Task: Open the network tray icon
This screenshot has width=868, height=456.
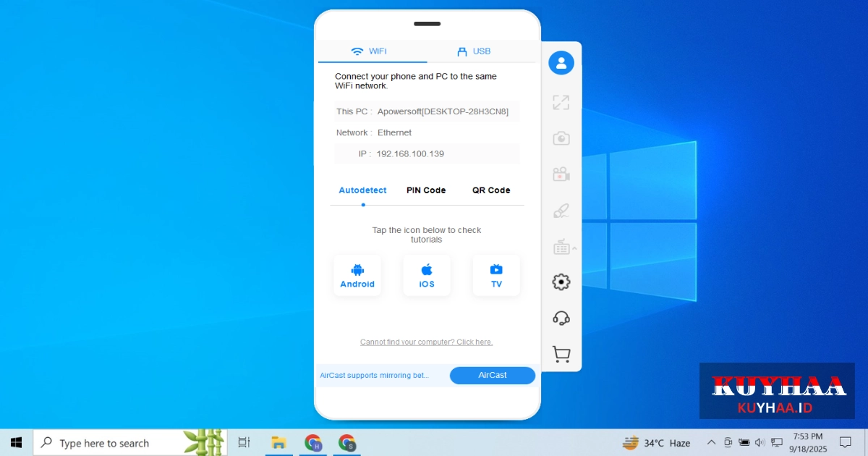Action: 777,442
